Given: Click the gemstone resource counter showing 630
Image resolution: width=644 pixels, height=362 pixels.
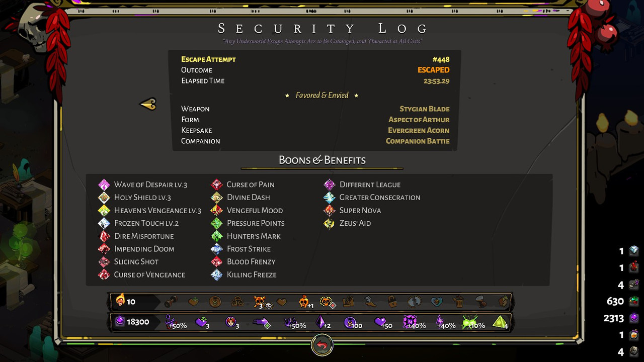Looking at the screenshot, I should tap(622, 301).
